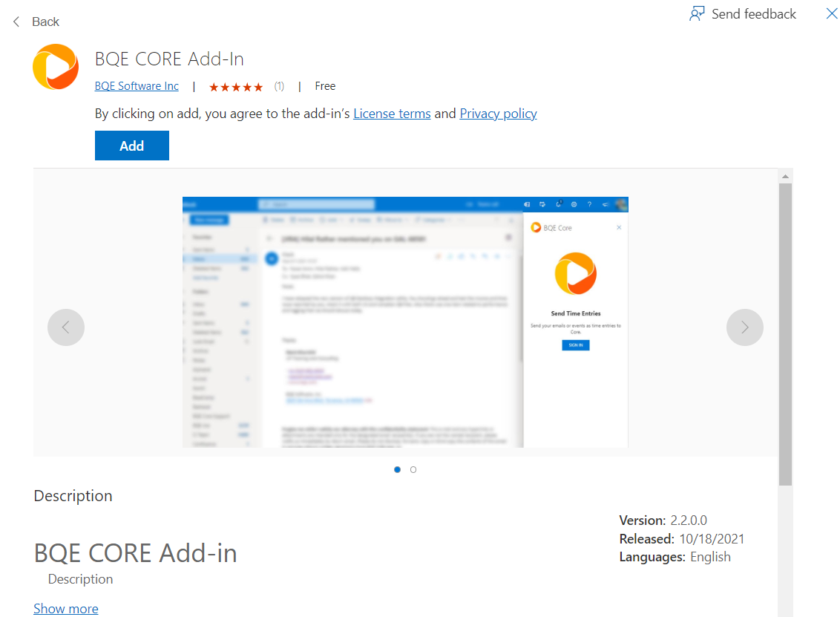The width and height of the screenshot is (840, 617).
Task: Click the blue Add button
Action: tap(132, 146)
